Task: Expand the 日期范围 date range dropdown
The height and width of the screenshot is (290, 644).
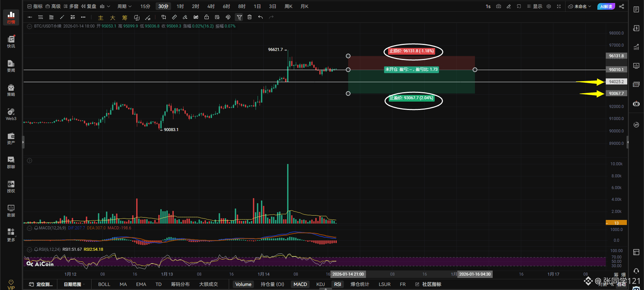Action: [74, 284]
